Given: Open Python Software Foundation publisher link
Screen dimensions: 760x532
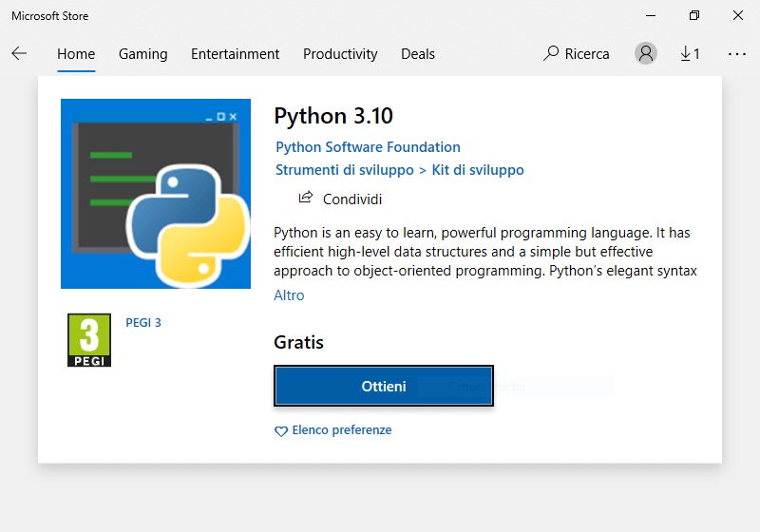Looking at the screenshot, I should [x=368, y=147].
